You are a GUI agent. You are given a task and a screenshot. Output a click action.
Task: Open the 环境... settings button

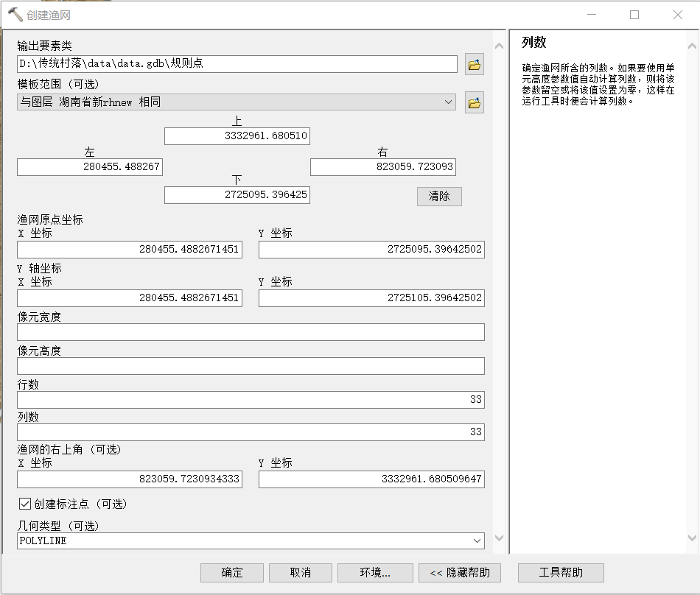[x=375, y=573]
